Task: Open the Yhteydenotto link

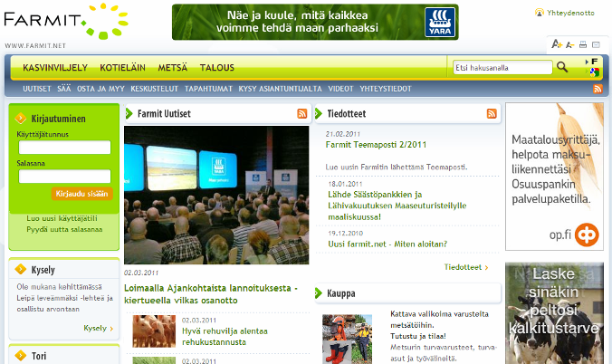Action: point(570,13)
